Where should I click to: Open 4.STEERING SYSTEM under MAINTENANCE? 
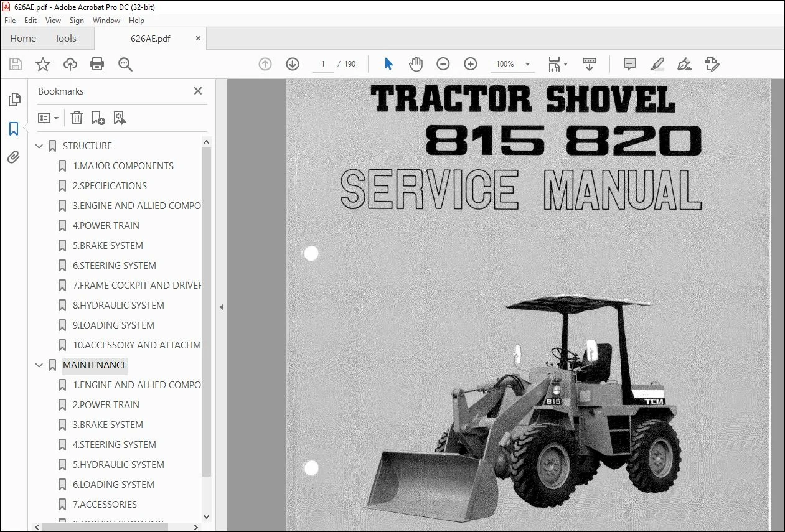(x=115, y=445)
